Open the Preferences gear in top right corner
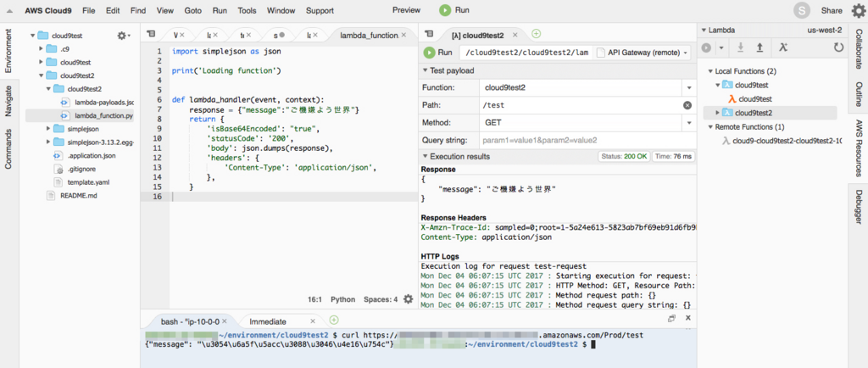The width and height of the screenshot is (868, 368). pyautogui.click(x=858, y=10)
